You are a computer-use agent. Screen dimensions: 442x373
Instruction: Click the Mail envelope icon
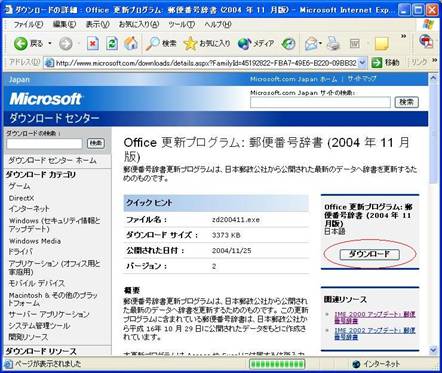[x=311, y=44]
